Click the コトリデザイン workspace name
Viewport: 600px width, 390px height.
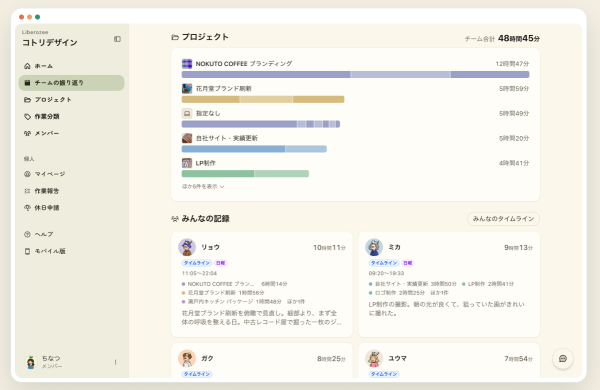pyautogui.click(x=50, y=42)
